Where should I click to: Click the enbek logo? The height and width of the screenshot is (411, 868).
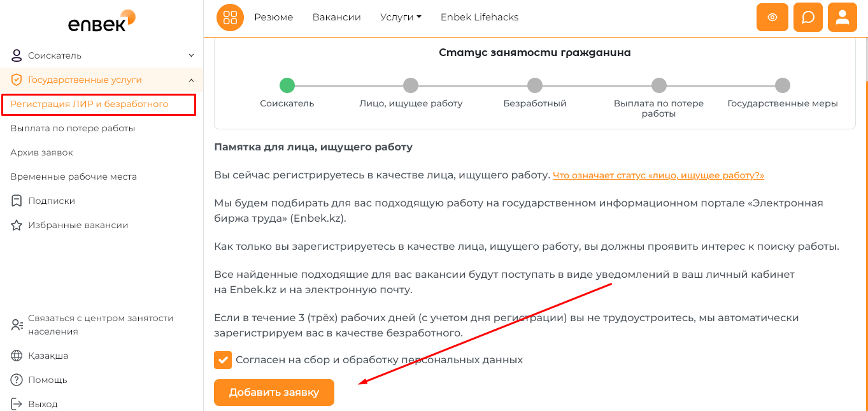[x=101, y=21]
